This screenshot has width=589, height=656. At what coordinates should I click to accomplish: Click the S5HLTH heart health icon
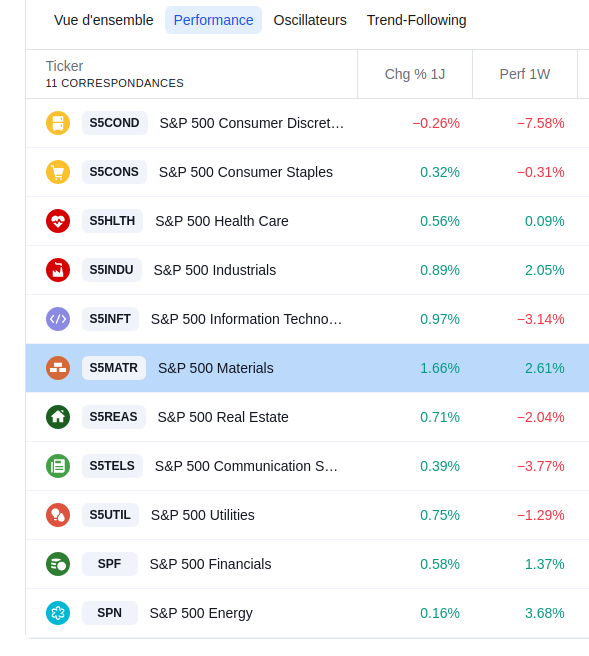[58, 221]
